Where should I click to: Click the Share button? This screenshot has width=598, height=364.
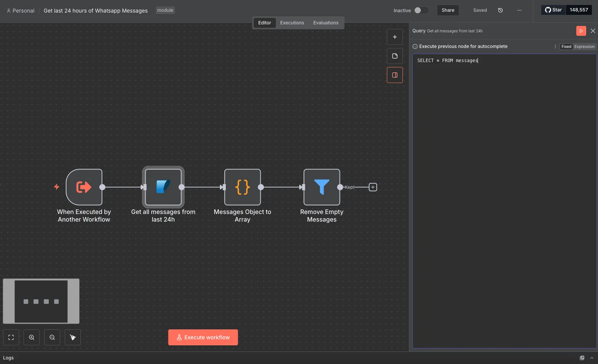pyautogui.click(x=448, y=10)
